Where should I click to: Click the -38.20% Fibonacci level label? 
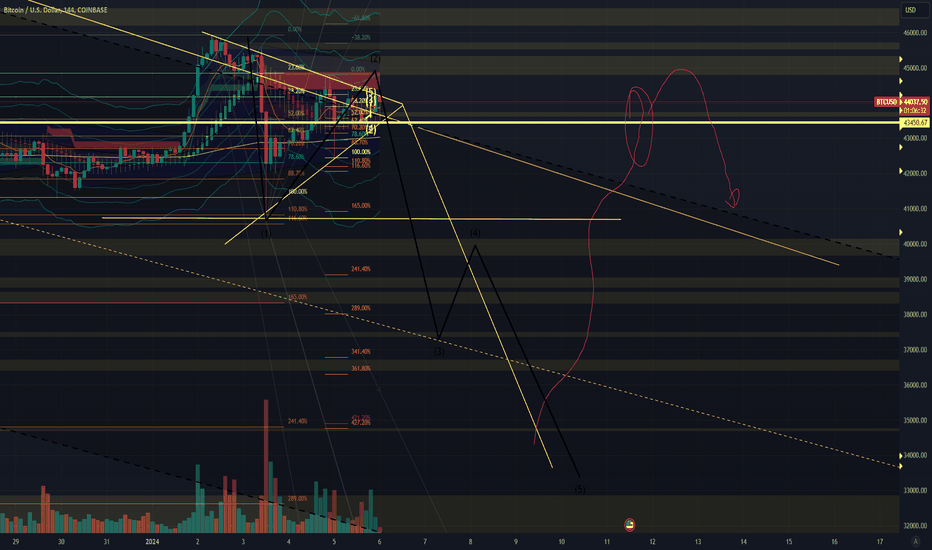click(x=361, y=37)
